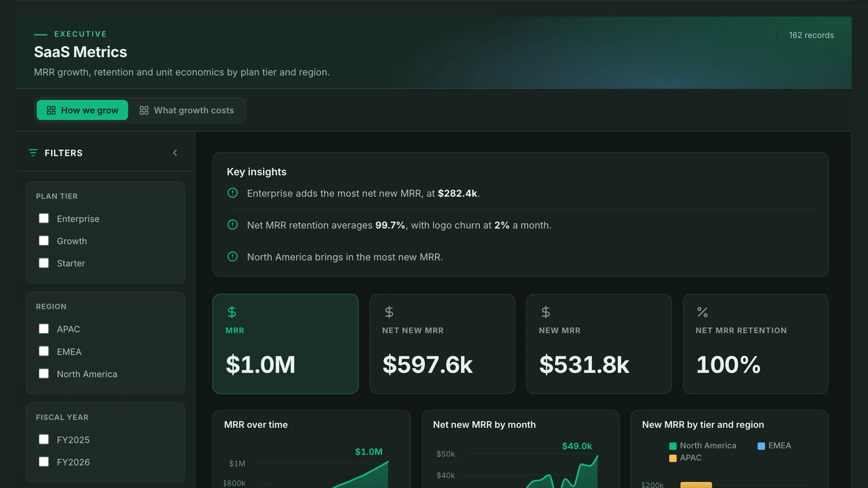Check the Growth plan tier checkbox

(44, 241)
